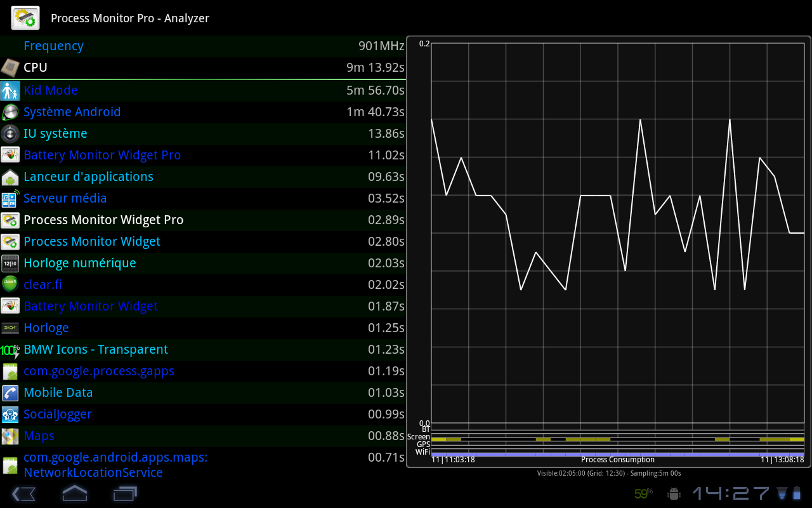
Task: Tap the 5m 56.70s value
Action: 376,90
